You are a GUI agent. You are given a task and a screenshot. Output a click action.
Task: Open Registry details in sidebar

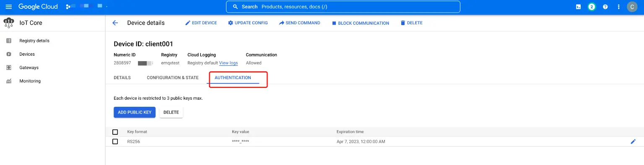coord(34,41)
